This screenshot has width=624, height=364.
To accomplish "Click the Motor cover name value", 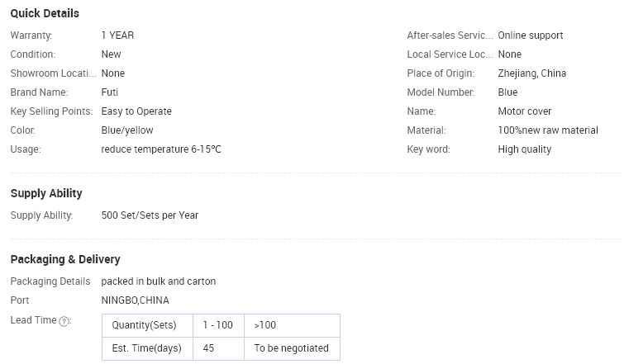I will [525, 111].
